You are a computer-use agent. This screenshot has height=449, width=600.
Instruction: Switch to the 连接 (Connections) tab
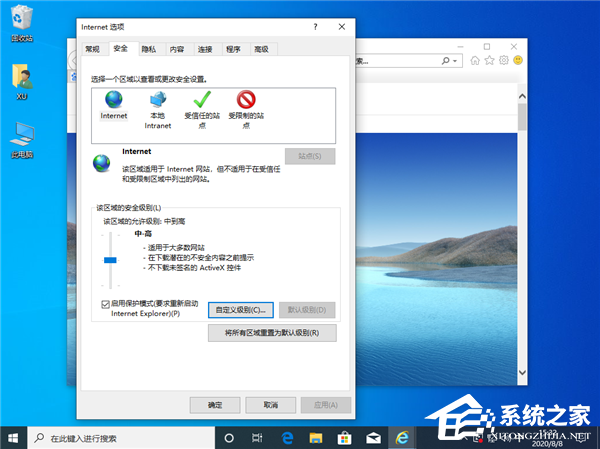coord(205,49)
